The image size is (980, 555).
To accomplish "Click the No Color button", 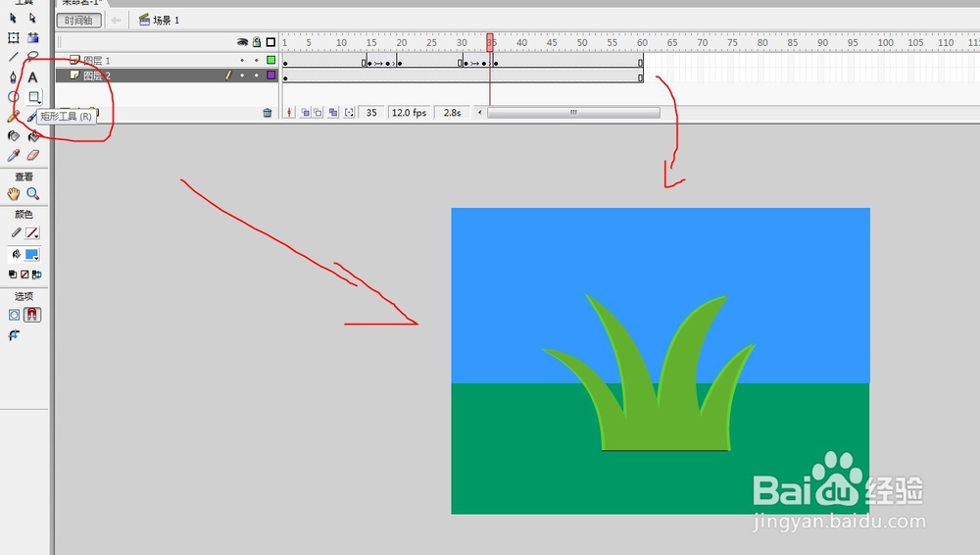I will tap(25, 274).
